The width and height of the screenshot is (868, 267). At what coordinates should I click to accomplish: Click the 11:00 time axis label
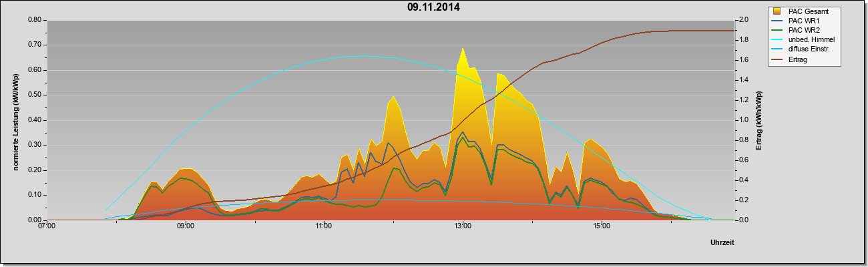coord(324,227)
